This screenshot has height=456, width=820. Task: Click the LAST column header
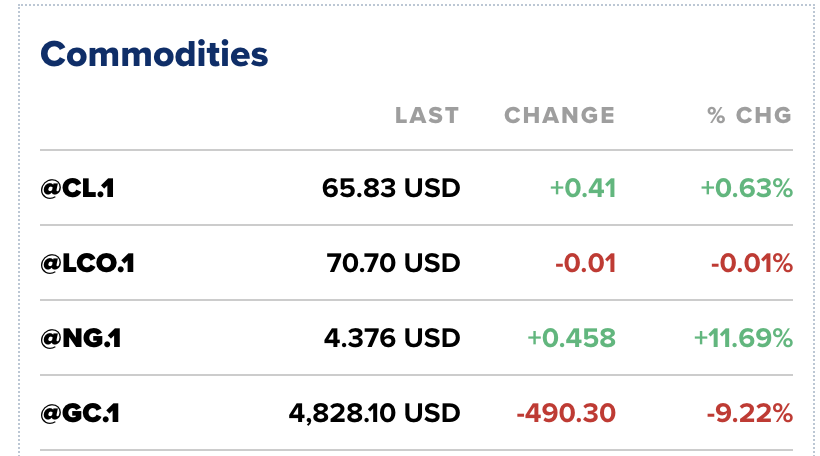[x=427, y=115]
